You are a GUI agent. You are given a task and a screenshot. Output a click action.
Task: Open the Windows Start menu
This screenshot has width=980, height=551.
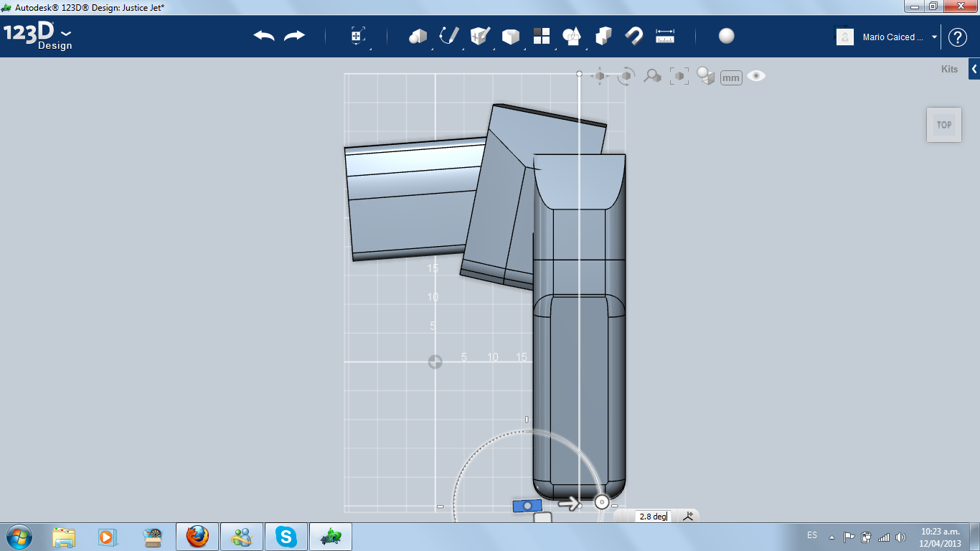click(x=18, y=536)
